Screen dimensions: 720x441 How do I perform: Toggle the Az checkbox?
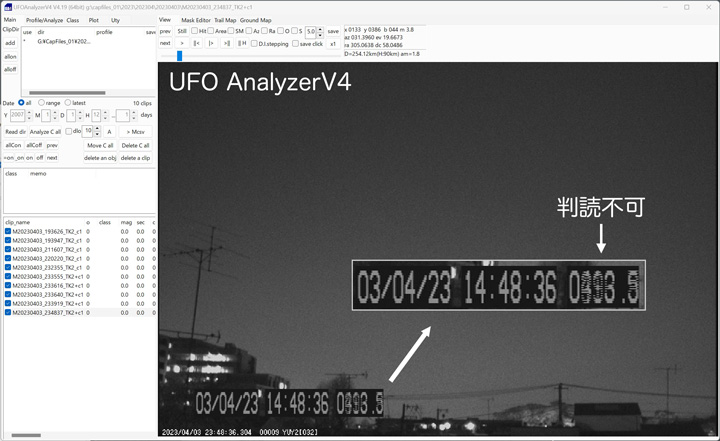click(x=249, y=31)
